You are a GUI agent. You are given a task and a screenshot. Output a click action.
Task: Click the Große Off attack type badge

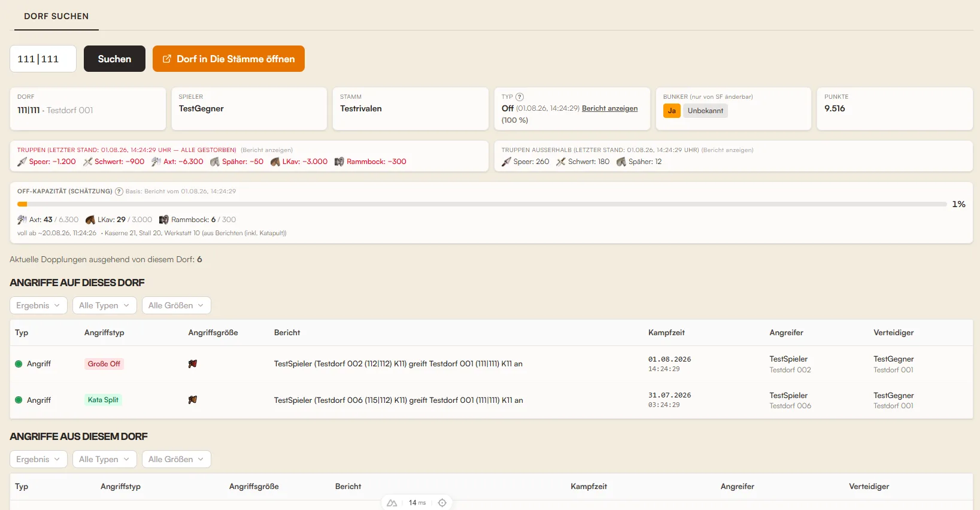pos(104,364)
